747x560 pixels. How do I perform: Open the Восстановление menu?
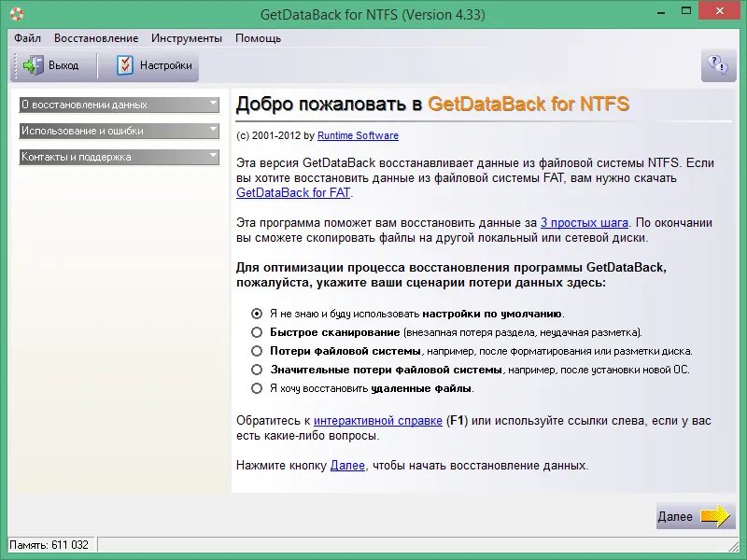[x=96, y=38]
